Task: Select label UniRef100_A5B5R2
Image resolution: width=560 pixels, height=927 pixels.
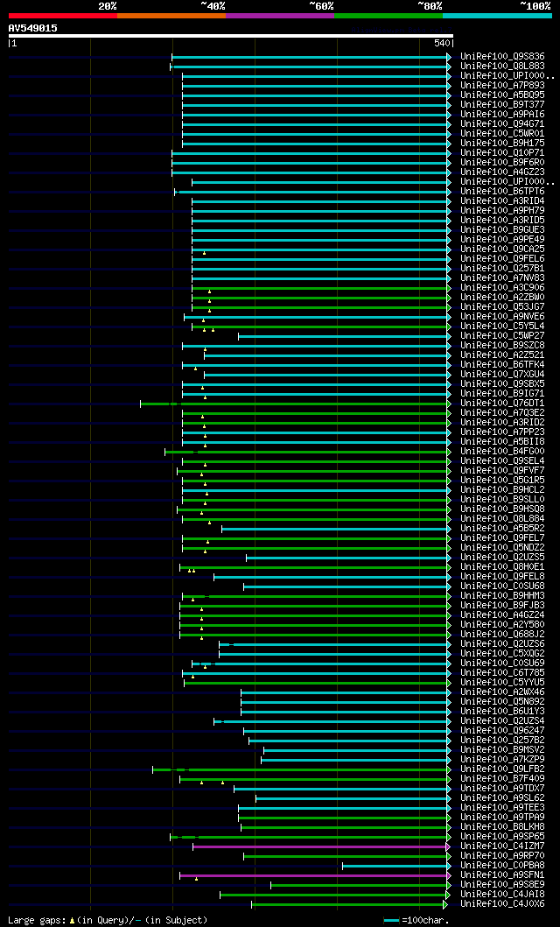Action: 503,529
